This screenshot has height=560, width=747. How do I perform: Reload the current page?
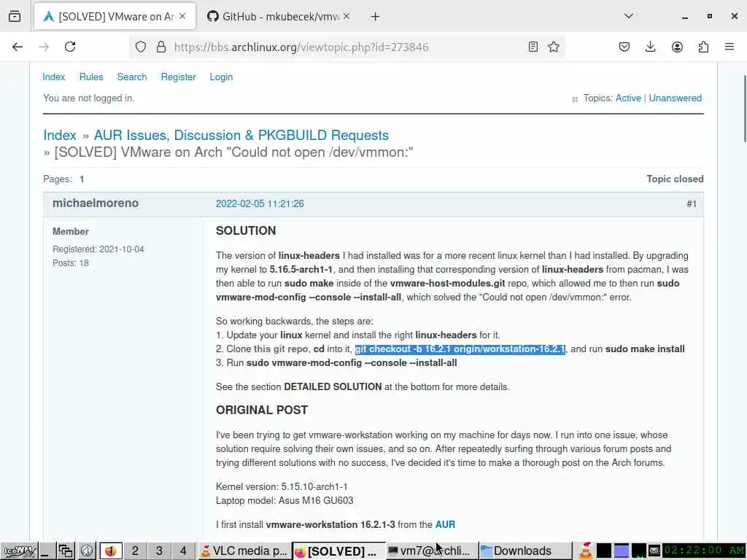coord(70,47)
